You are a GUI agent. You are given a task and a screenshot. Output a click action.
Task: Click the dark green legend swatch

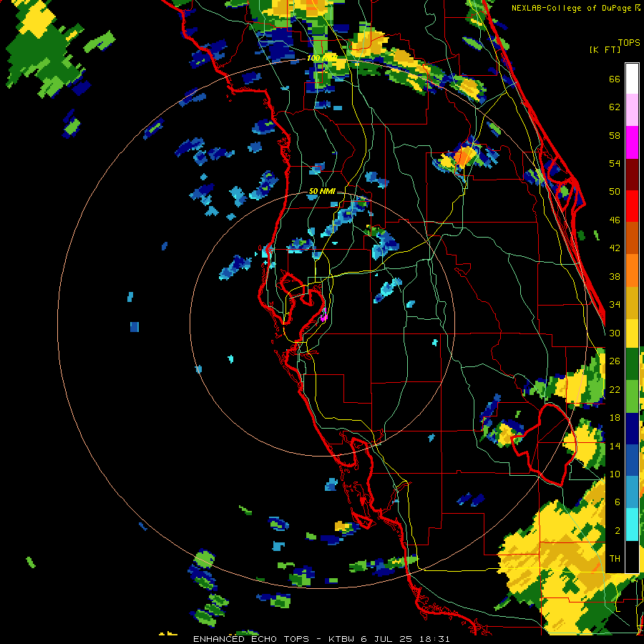(632, 364)
